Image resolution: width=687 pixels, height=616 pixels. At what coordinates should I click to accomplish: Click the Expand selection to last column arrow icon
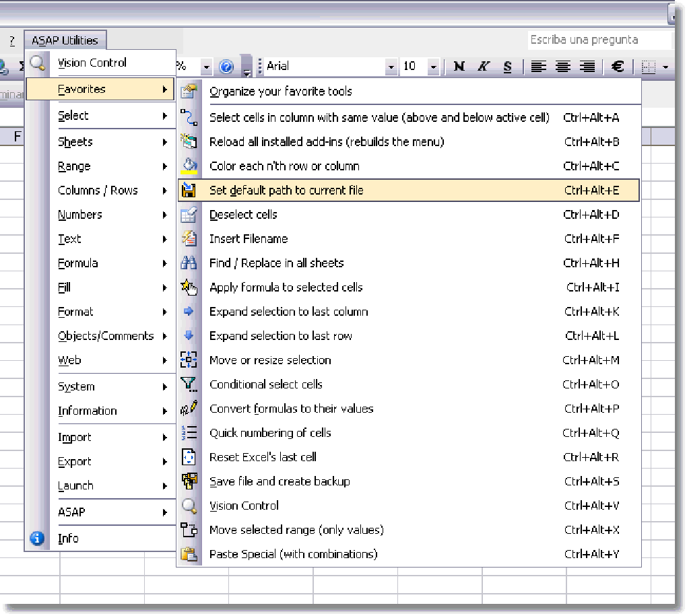click(189, 311)
